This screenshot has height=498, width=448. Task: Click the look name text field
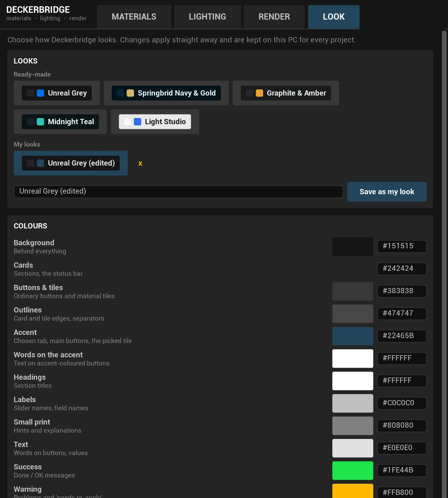(178, 191)
